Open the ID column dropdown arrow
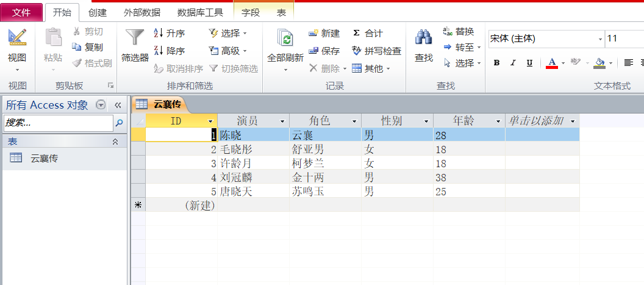The width and height of the screenshot is (644, 285). (x=210, y=121)
